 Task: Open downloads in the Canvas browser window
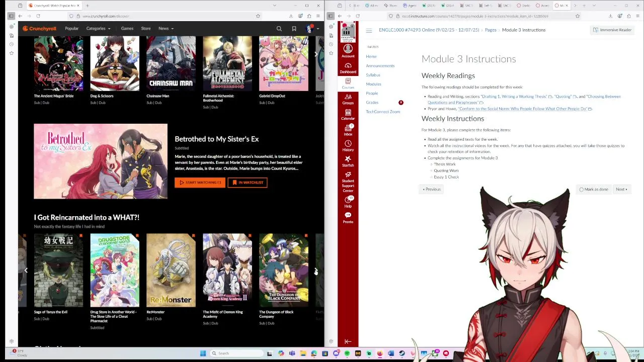click(610, 16)
